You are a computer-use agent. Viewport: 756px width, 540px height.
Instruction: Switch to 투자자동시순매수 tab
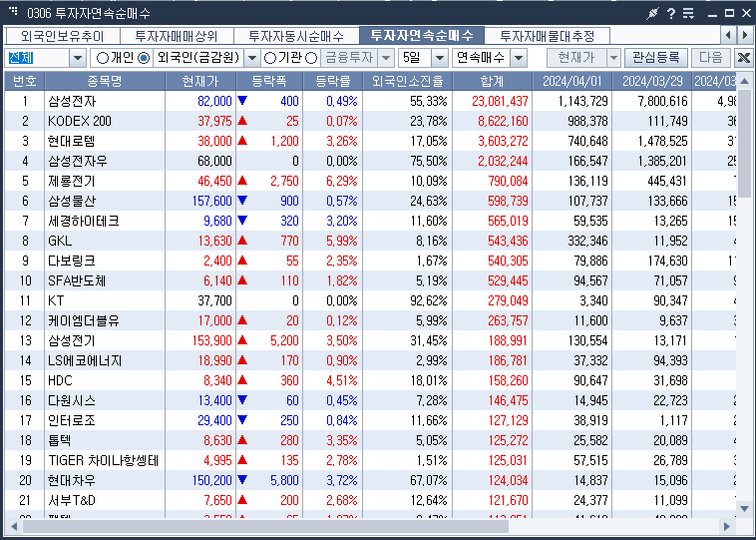point(296,36)
